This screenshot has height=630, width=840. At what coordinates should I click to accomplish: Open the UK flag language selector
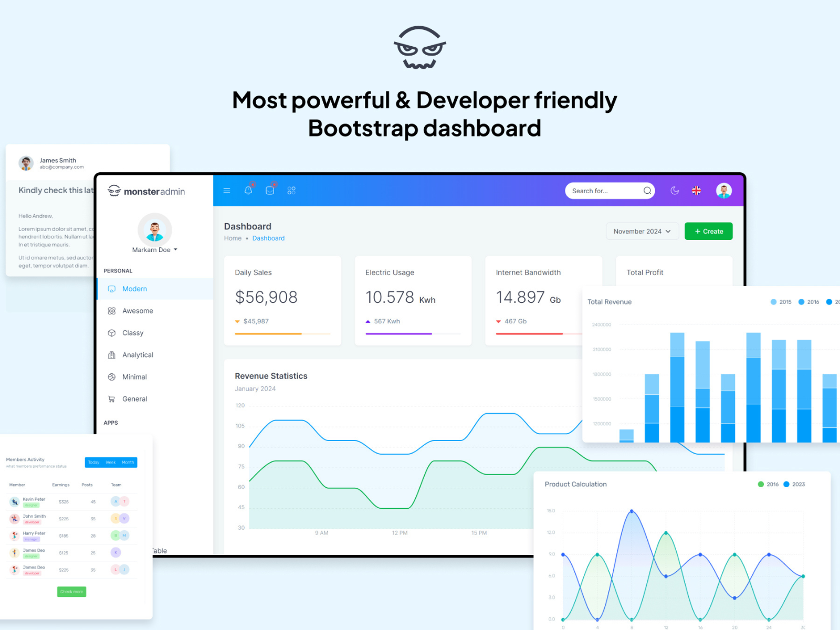click(696, 191)
